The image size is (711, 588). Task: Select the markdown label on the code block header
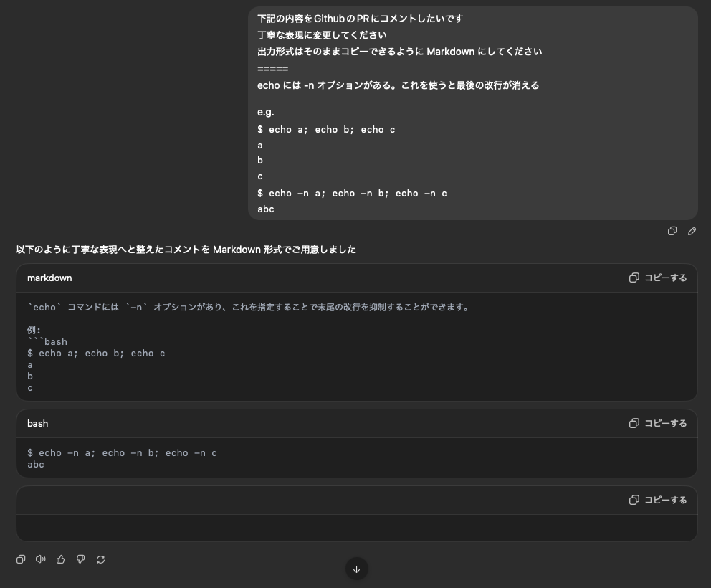(x=49, y=278)
